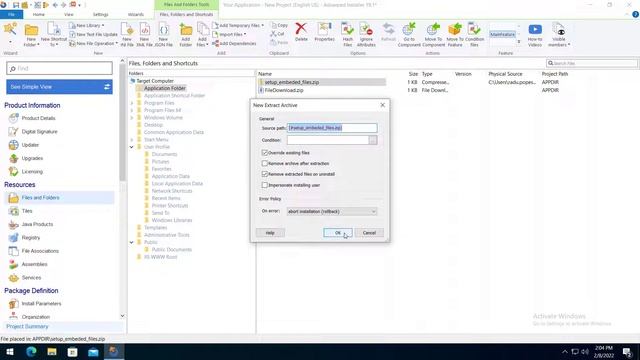Click Help in New Extract Archive dialog
The image size is (640, 360).
tap(270, 233)
